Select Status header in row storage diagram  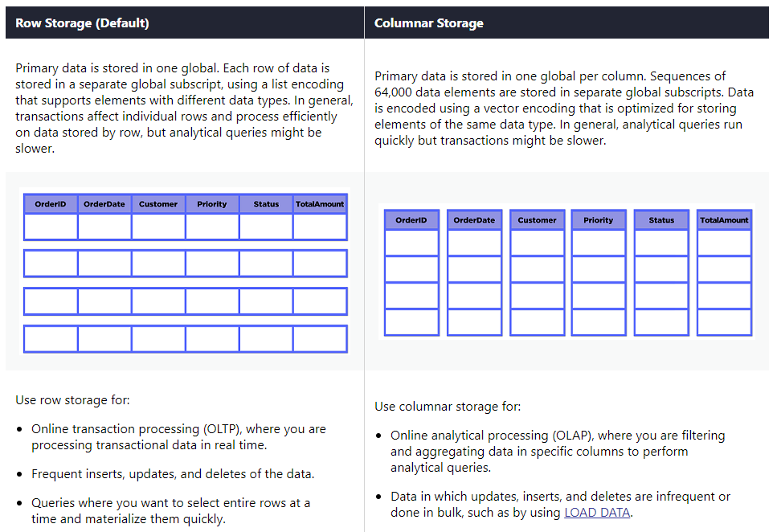(266, 204)
